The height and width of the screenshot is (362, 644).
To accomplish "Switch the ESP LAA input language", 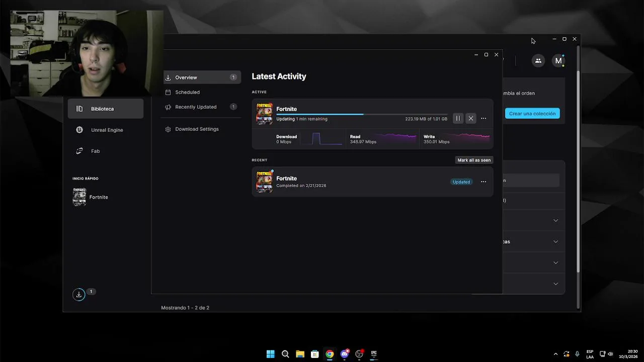I will (x=590, y=354).
